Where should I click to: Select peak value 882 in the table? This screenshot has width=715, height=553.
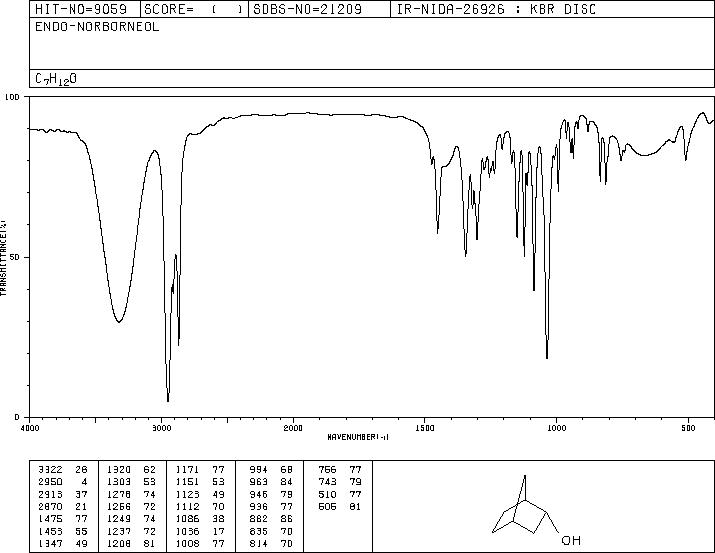(259, 519)
